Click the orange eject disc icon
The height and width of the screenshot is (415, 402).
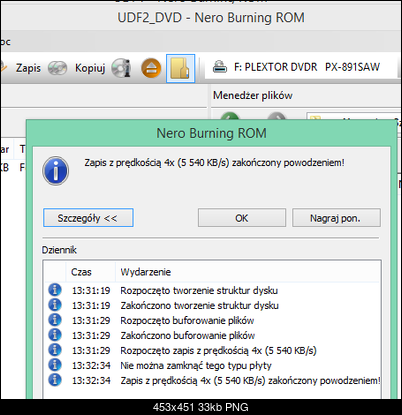tap(151, 68)
